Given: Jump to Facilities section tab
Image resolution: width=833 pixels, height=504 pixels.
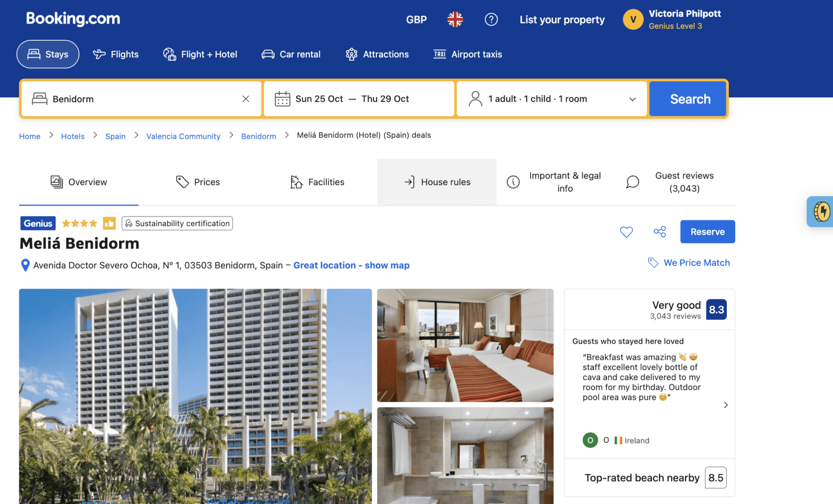Looking at the screenshot, I should pos(318,182).
